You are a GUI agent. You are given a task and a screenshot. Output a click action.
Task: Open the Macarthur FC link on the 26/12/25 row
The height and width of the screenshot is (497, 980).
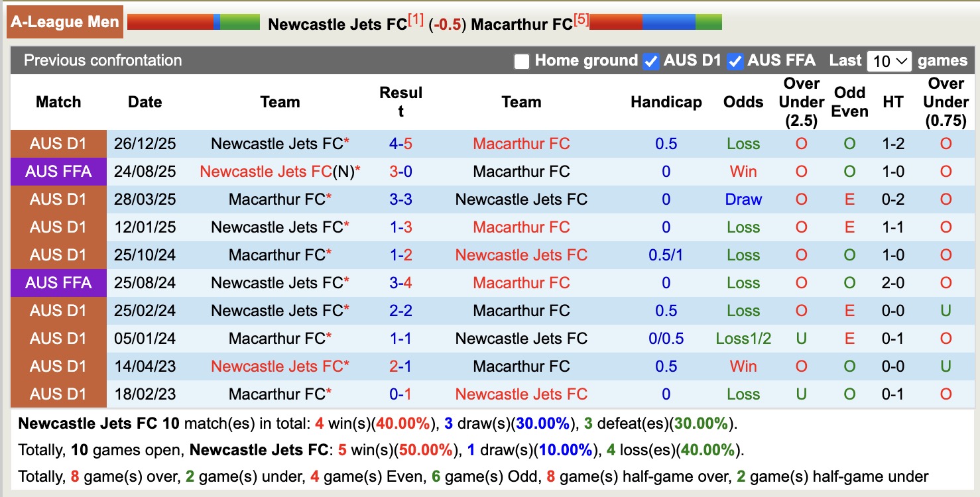521,143
